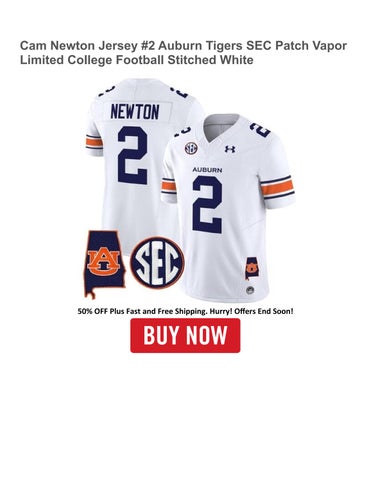Click the shoulder number on front jersey
Viewport: 371px width, 480px height.
click(x=259, y=130)
